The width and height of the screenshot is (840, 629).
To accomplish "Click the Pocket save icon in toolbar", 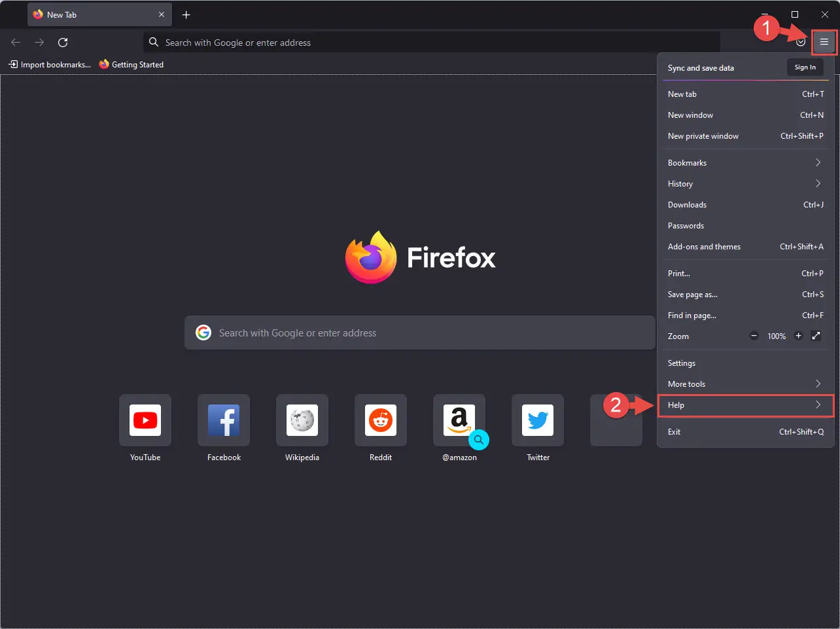I will pyautogui.click(x=801, y=42).
